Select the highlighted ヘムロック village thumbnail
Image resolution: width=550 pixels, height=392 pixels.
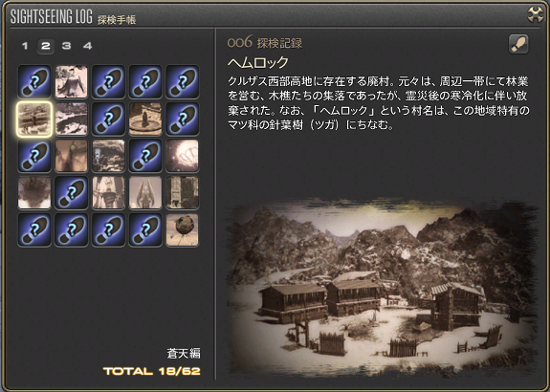pos(34,119)
